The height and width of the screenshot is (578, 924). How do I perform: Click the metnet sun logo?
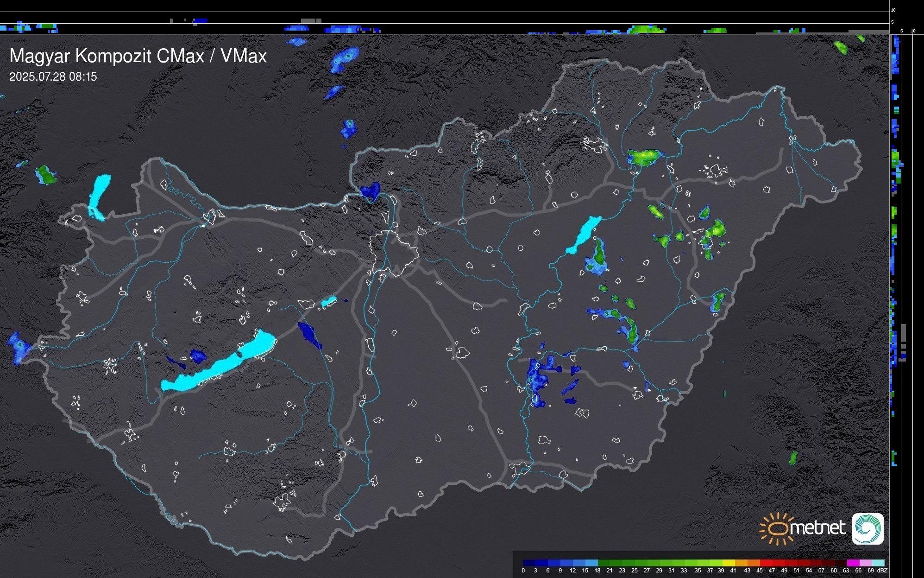777,529
